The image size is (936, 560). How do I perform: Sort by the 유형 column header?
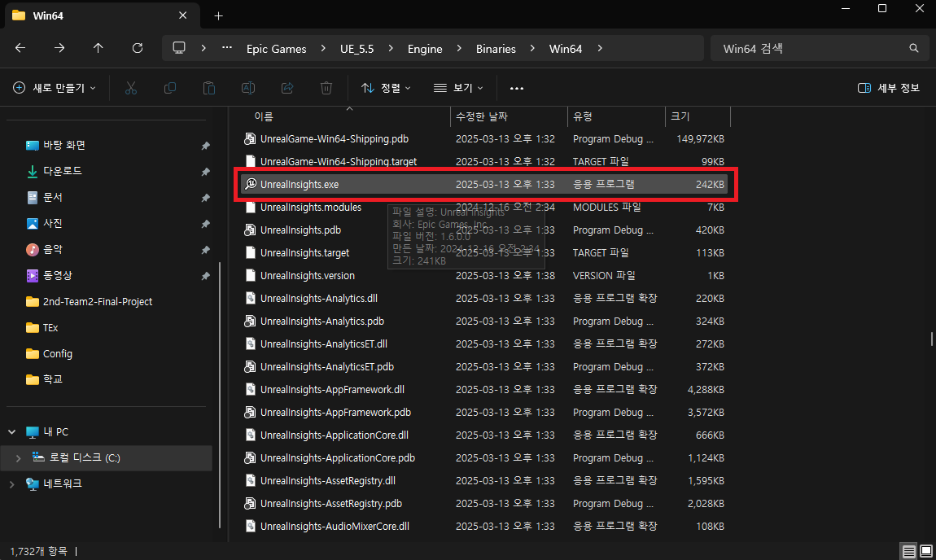[x=617, y=116]
